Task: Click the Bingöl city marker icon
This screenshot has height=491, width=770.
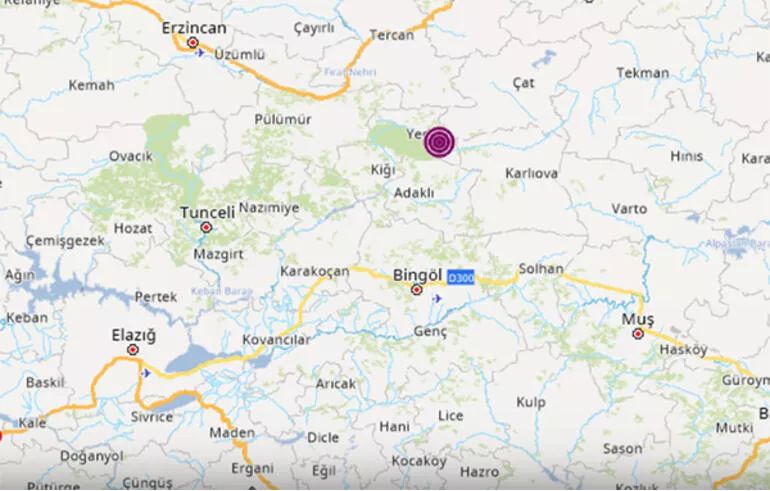Action: pyautogui.click(x=416, y=290)
